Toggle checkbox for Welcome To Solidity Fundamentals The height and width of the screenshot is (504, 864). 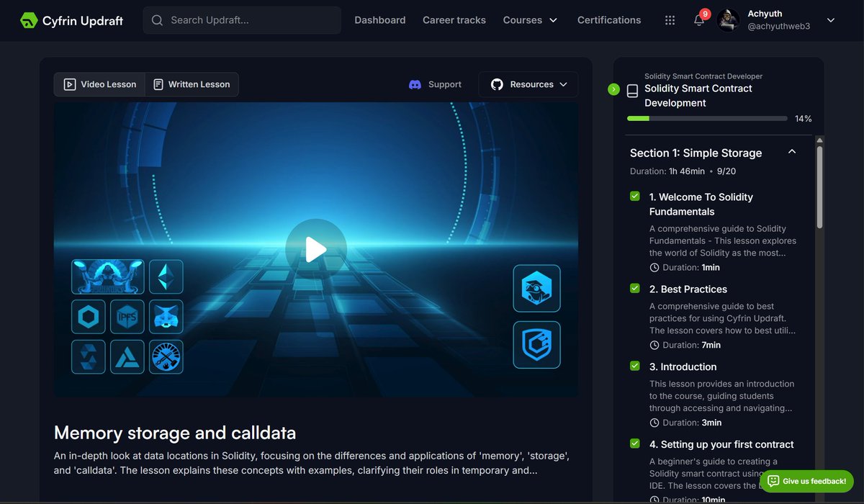coord(635,196)
